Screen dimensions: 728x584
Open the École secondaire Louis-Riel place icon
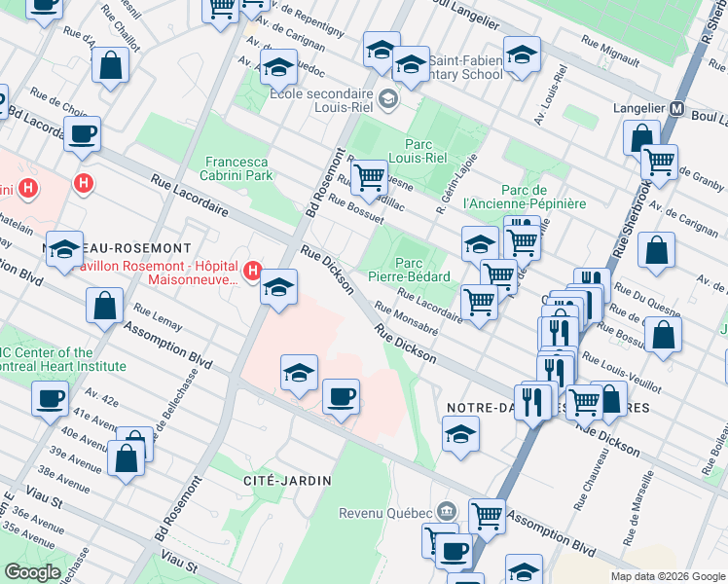(x=387, y=99)
